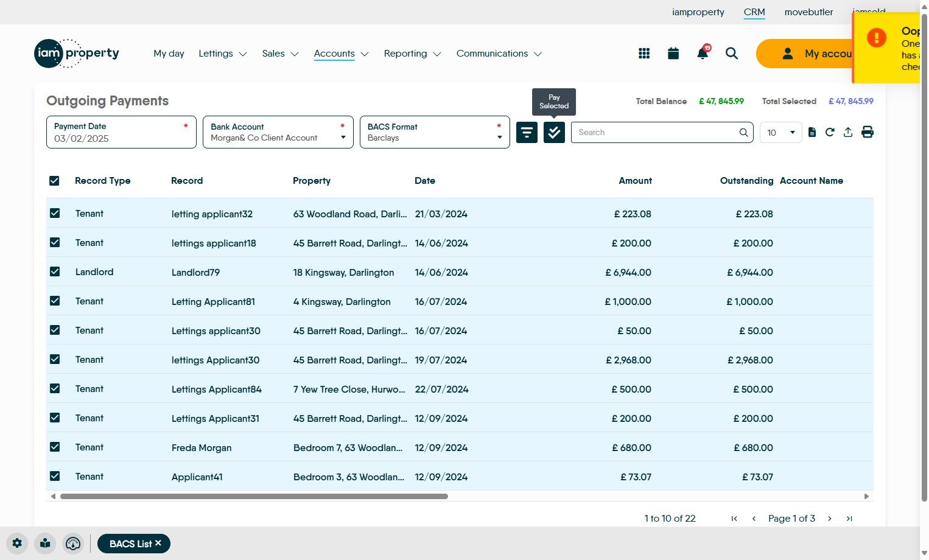Click the magnifier search icon in the header
The width and height of the screenshot is (929, 560).
(x=732, y=54)
